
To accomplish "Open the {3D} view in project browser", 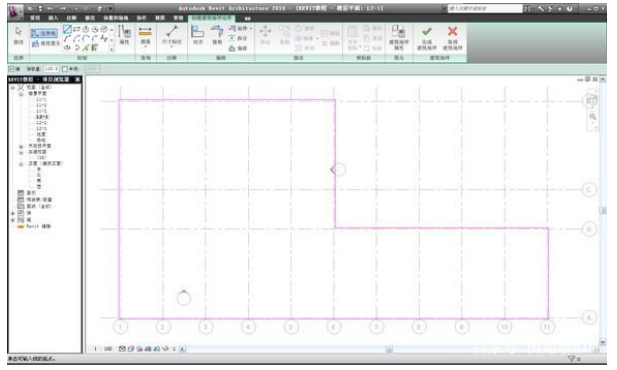I will 41,157.
